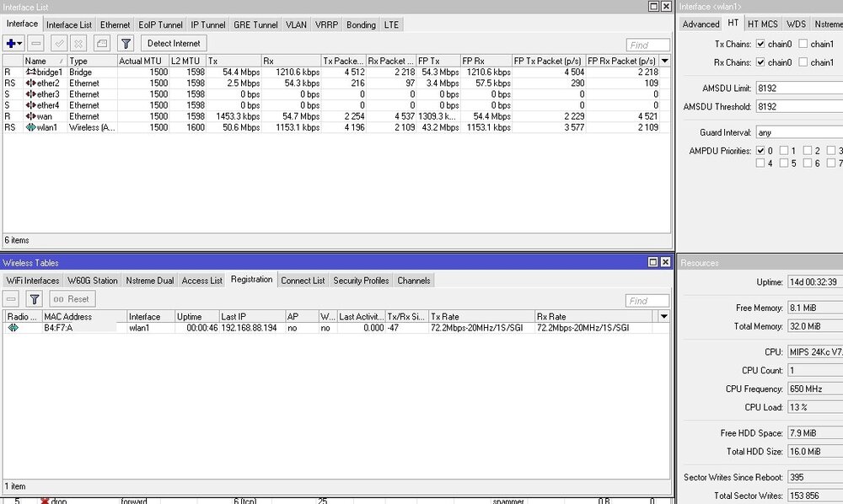Viewport: 843px width, 504px height.
Task: Click the Find field in Interface List
Action: (647, 45)
